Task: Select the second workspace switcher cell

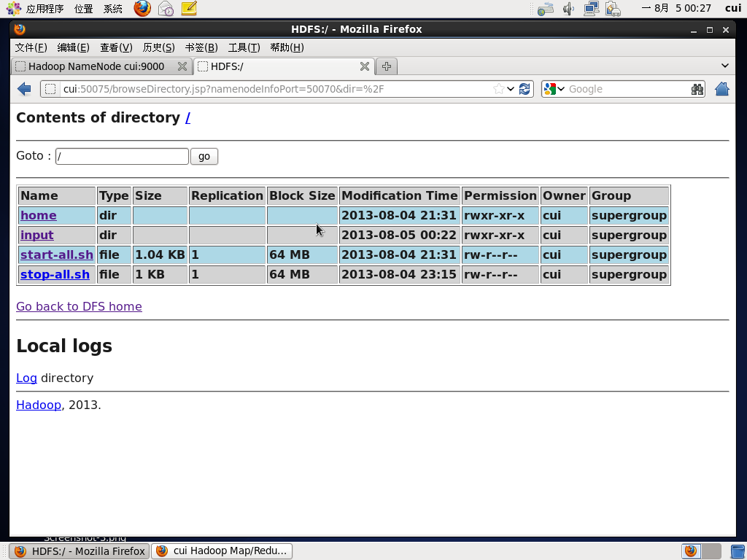Action: click(711, 551)
